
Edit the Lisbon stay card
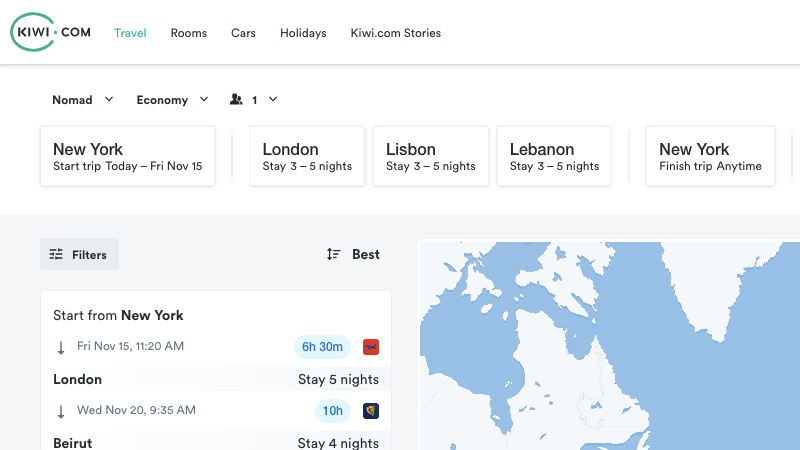[x=431, y=156]
